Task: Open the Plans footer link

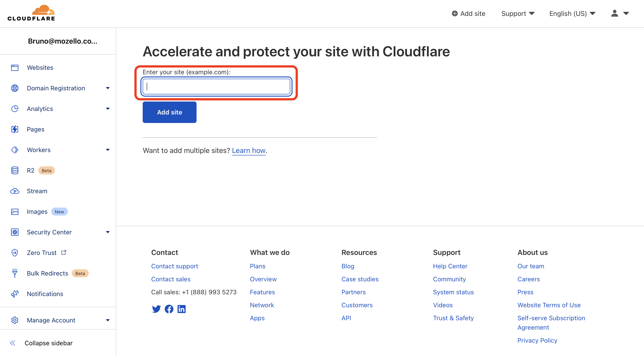Action: (258, 266)
